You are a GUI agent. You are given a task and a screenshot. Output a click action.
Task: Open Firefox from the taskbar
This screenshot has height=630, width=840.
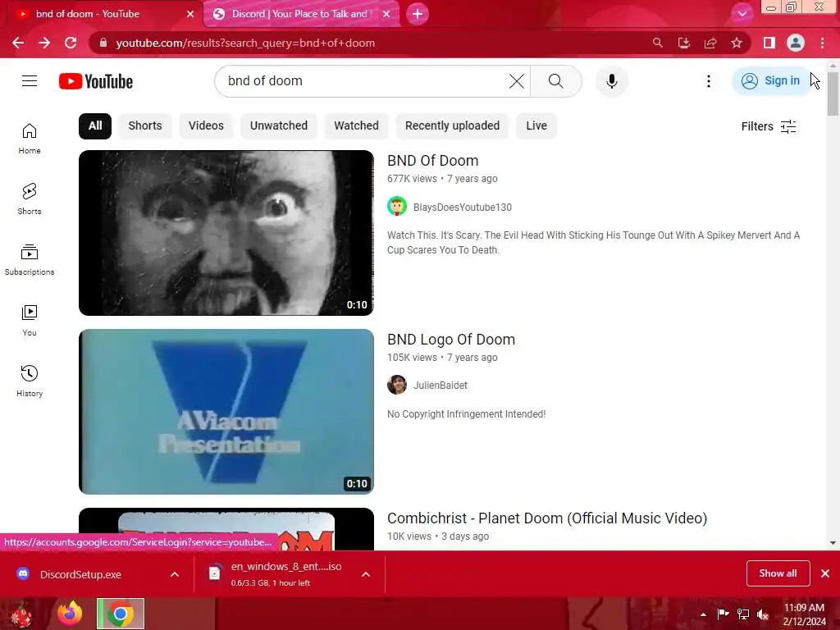(70, 614)
